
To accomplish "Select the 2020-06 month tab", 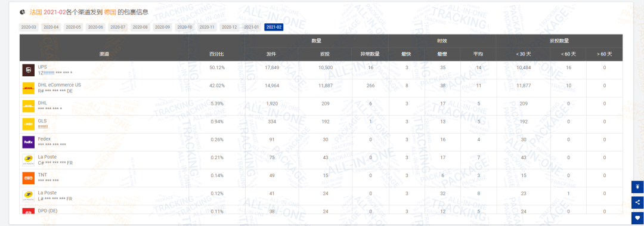I will pos(95,27).
